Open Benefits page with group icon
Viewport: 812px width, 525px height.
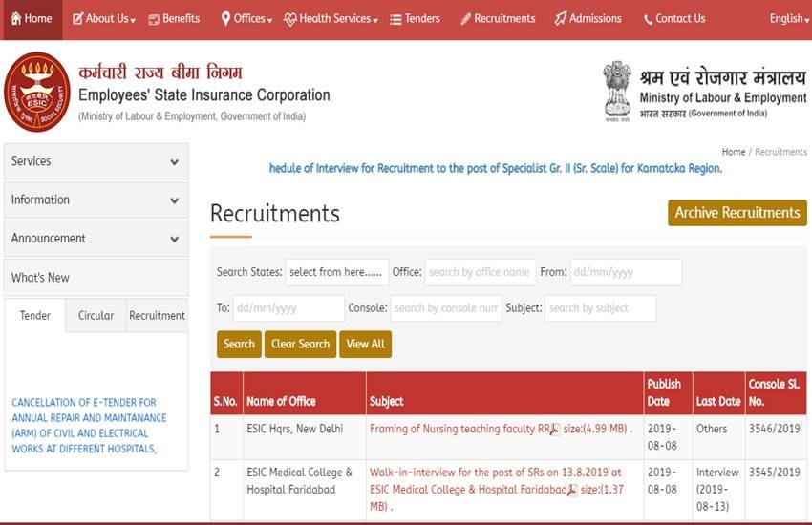pyautogui.click(x=153, y=19)
